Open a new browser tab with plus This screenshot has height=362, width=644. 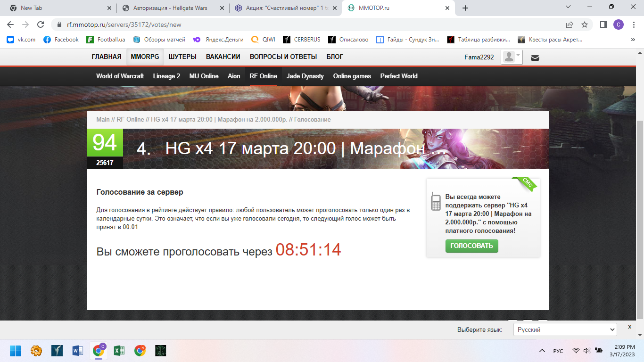click(x=465, y=8)
